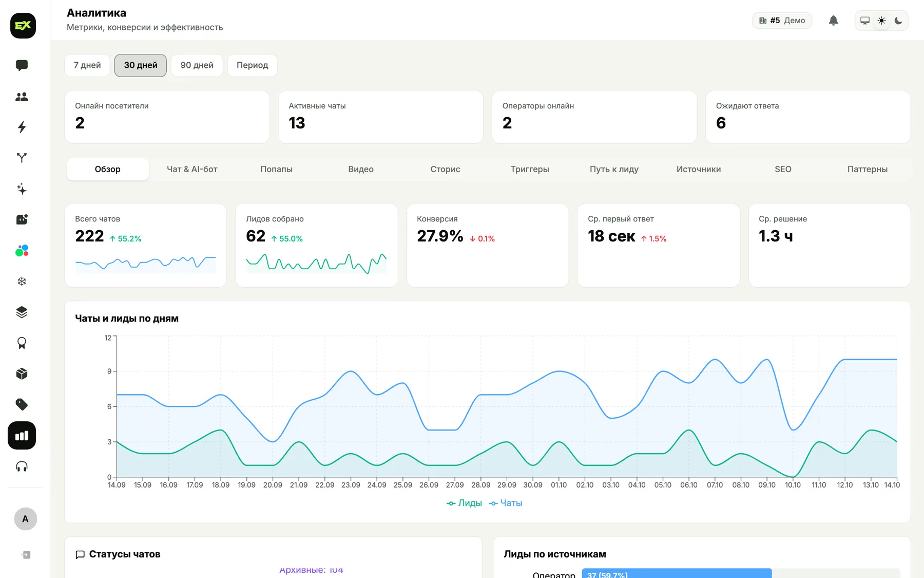
Task: Click the Ожидают ответа 6 card
Action: (x=808, y=117)
